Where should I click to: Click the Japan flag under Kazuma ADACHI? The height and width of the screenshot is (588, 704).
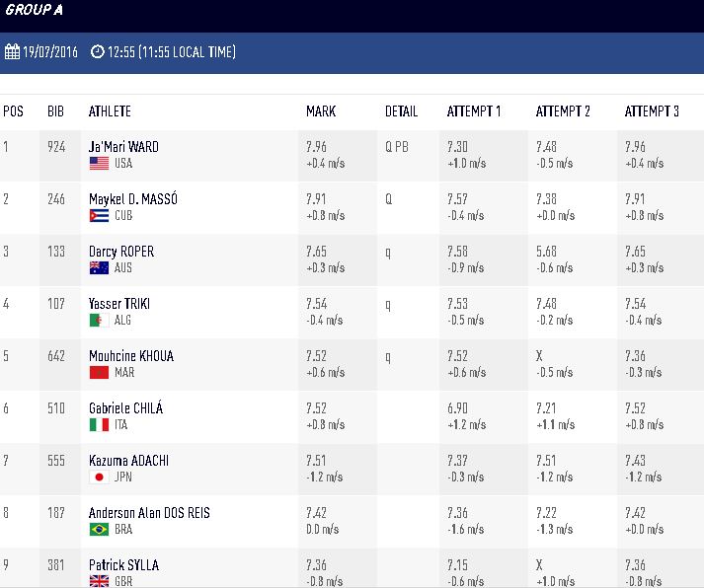coord(99,477)
